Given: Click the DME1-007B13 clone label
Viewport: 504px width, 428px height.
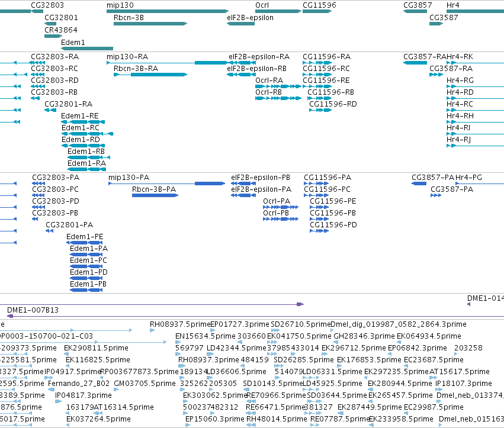Looking at the screenshot, I should pyautogui.click(x=33, y=310).
